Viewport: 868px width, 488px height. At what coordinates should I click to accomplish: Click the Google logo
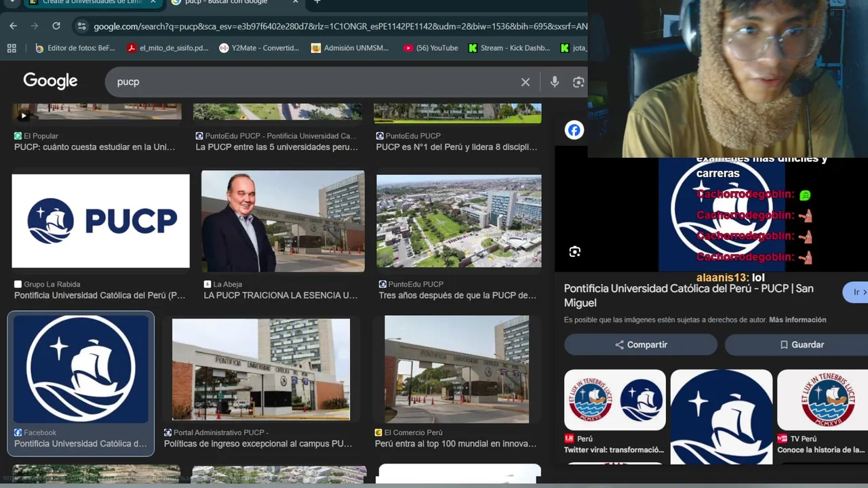tap(50, 81)
